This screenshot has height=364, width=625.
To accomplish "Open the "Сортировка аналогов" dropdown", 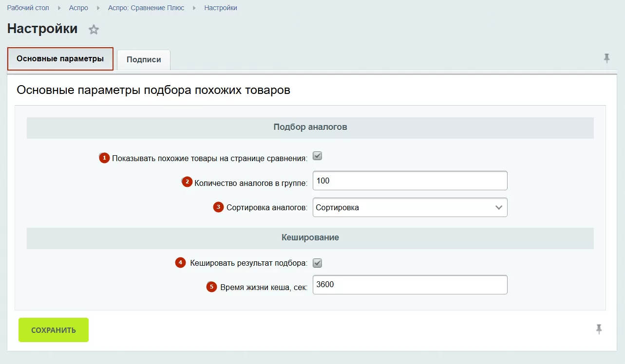I will (x=410, y=207).
